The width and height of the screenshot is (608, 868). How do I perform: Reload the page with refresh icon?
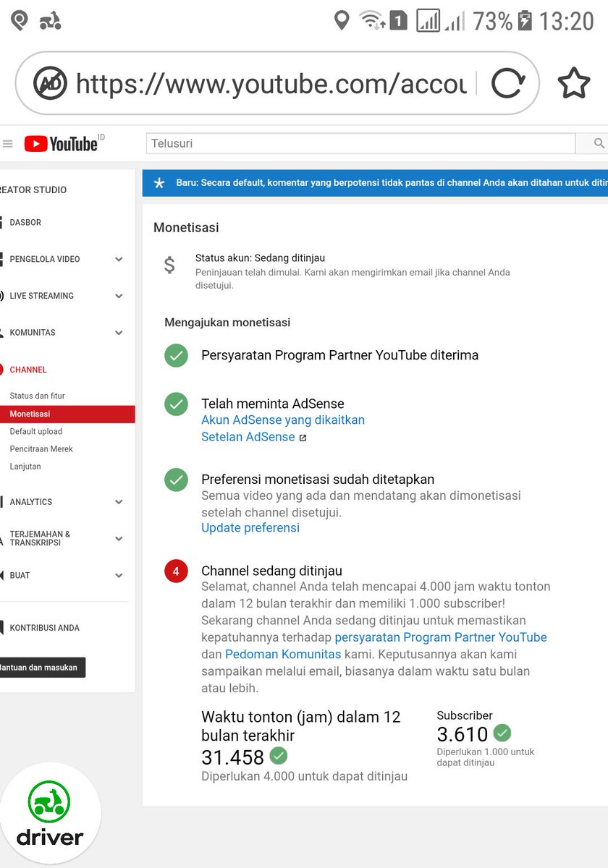point(507,84)
